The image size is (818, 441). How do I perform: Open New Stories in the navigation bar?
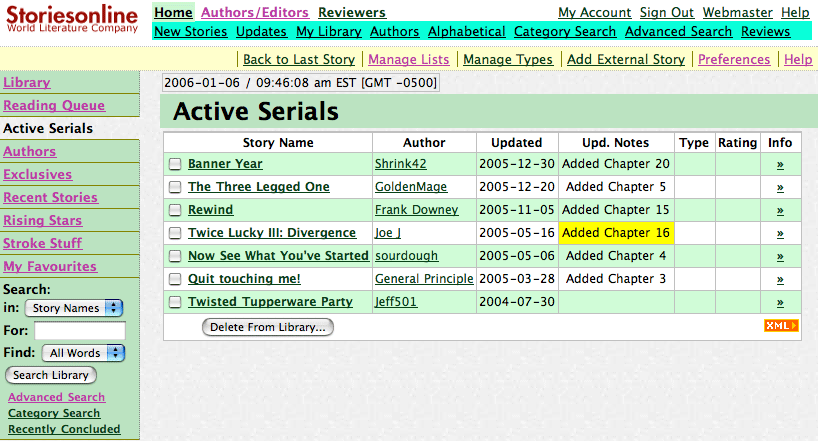[x=190, y=31]
